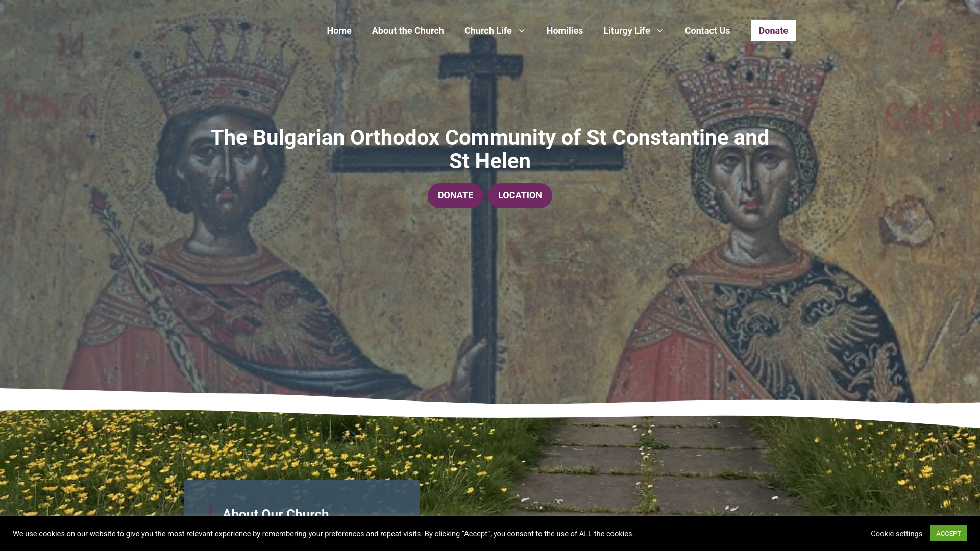Click the About Our Church heading

276,512
